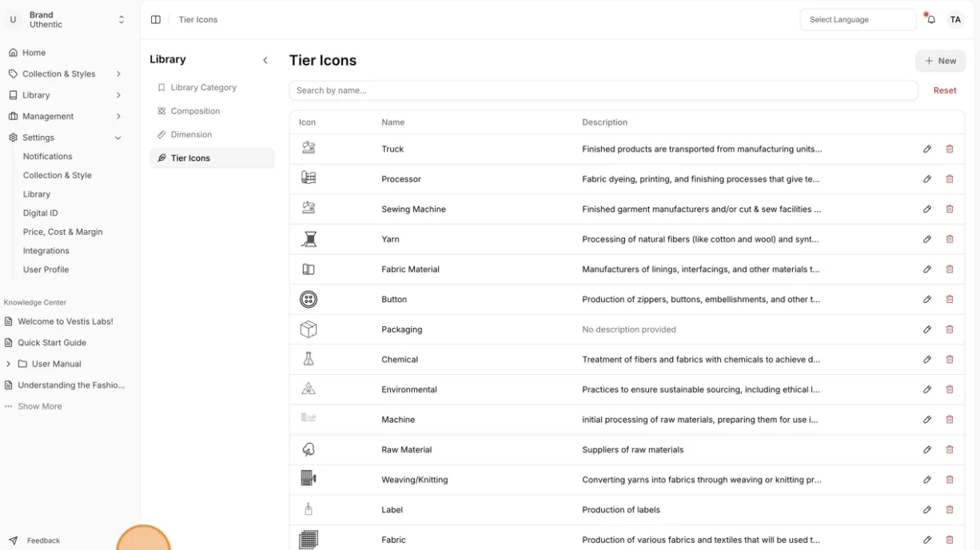Select Composition in Library panel

click(212, 111)
